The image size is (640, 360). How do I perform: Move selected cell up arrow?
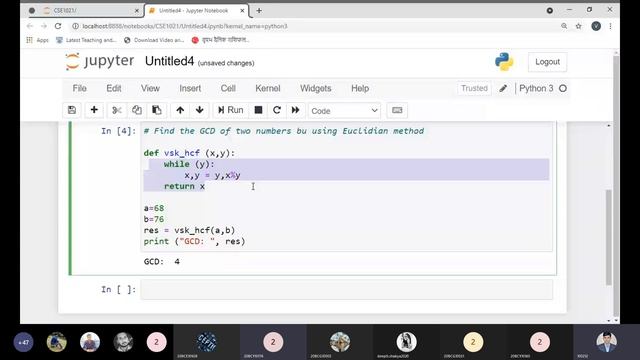180,110
